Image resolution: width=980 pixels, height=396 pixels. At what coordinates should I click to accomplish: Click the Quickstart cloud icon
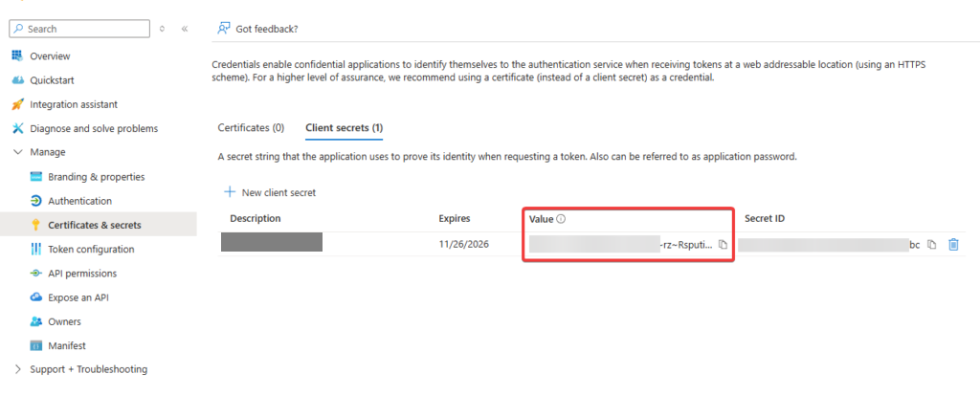[17, 80]
